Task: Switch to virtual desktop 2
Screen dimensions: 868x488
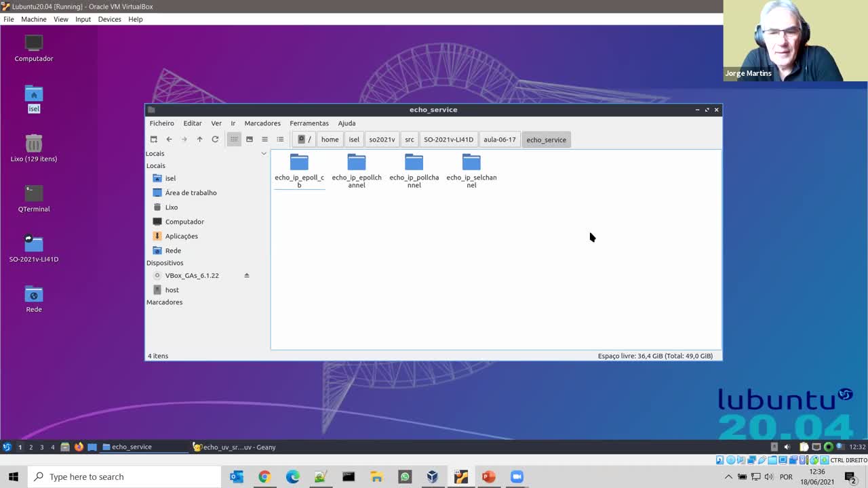Action: pyautogui.click(x=31, y=447)
